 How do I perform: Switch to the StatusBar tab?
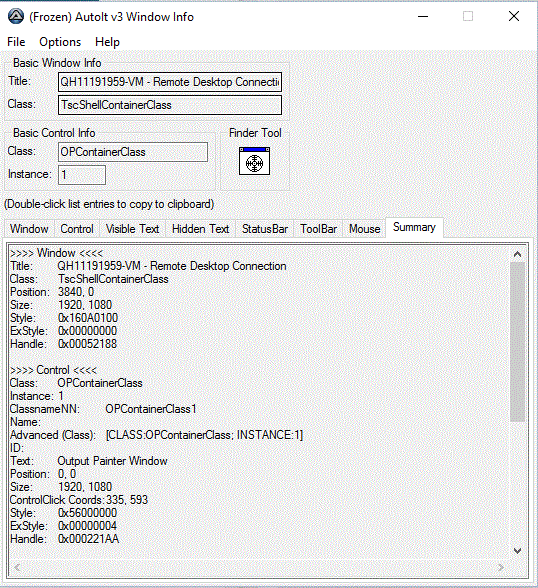point(265,229)
